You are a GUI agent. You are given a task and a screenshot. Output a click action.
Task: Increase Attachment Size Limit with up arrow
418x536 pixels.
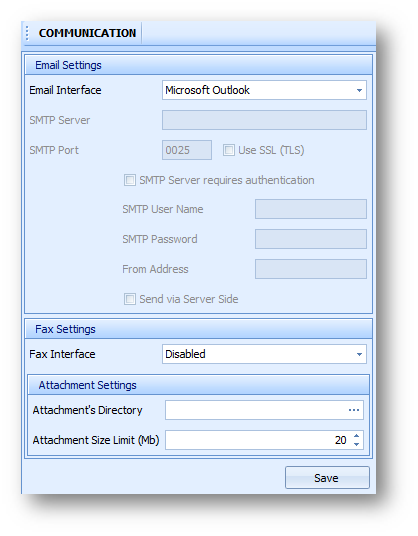pyautogui.click(x=356, y=436)
